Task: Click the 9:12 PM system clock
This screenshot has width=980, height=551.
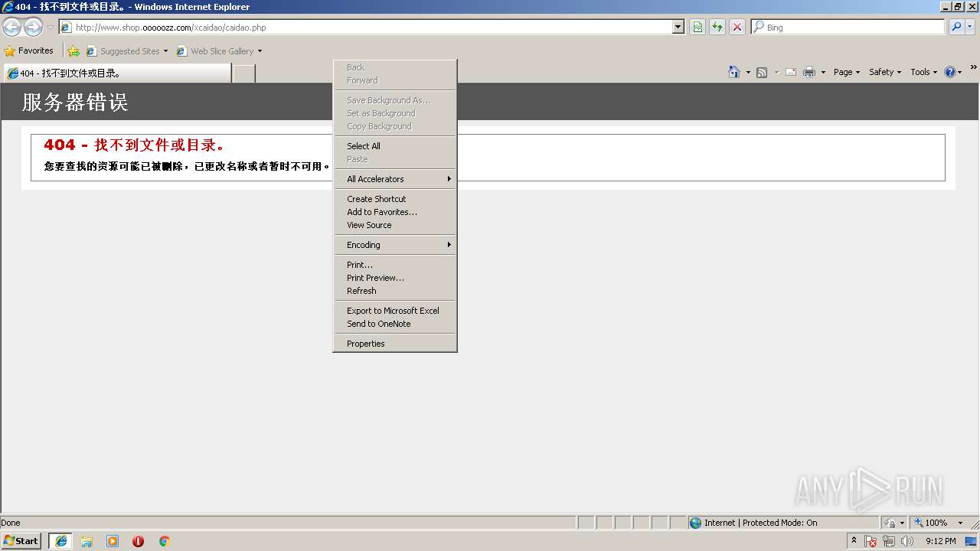Action: (940, 541)
